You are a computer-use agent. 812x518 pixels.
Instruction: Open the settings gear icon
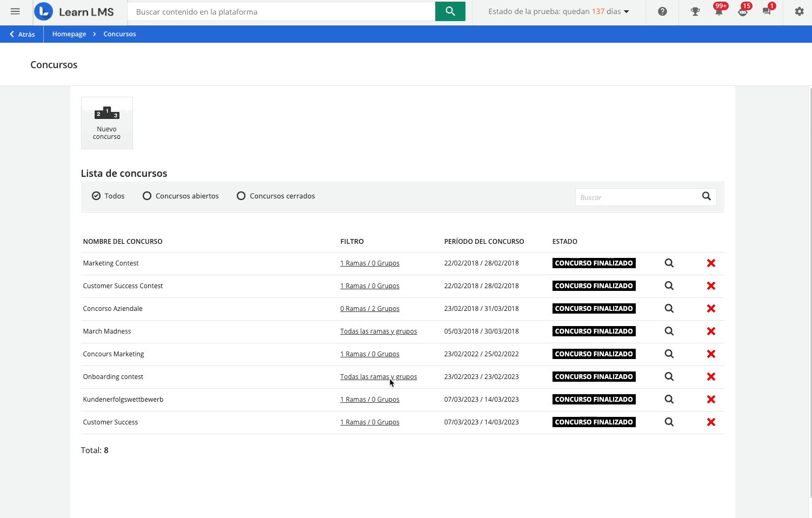799,11
